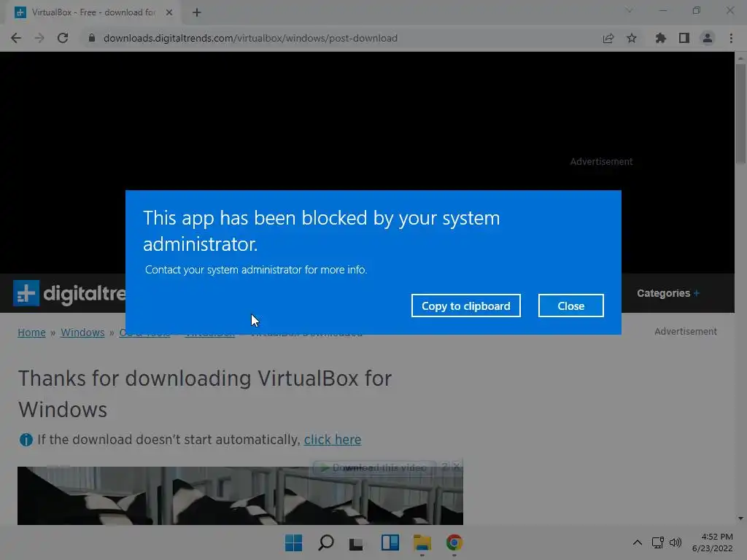Click the Thanks for downloading VirtualBox heading
Image resolution: width=747 pixels, height=560 pixels.
coord(205,394)
